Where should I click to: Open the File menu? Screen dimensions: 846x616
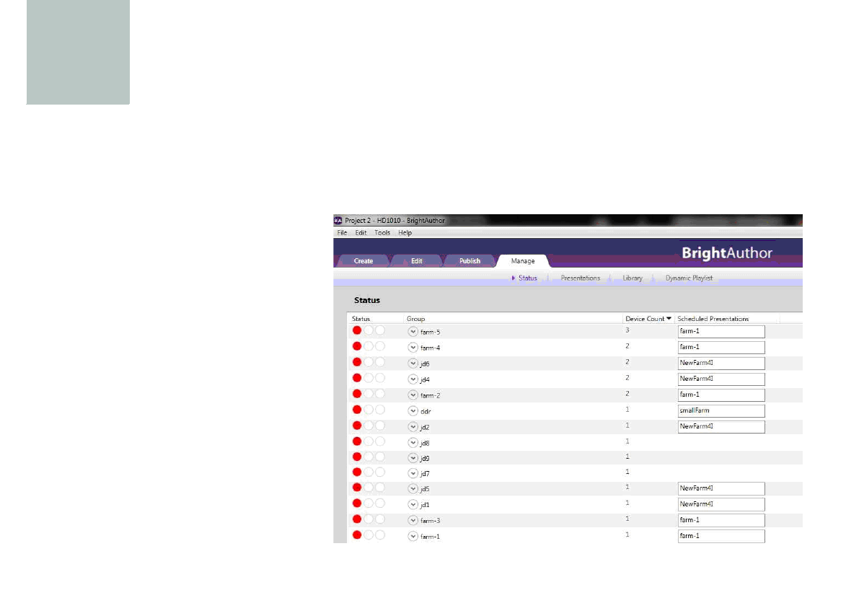pos(342,233)
